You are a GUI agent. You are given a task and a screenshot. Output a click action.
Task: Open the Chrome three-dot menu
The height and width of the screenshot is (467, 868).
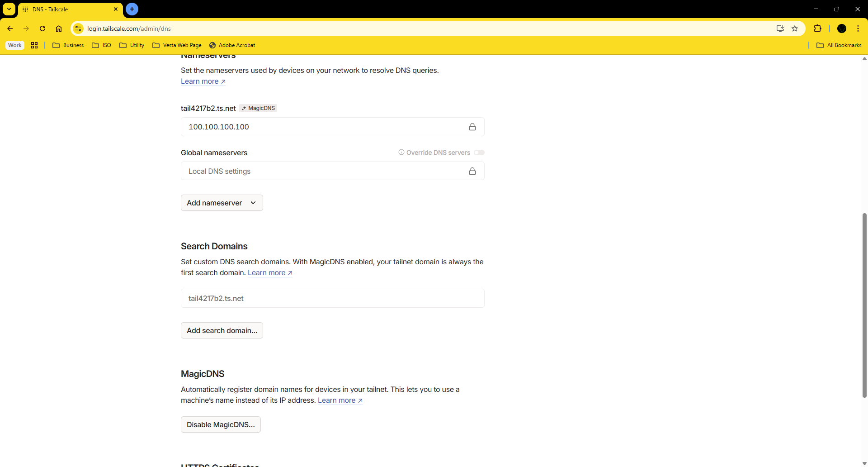pyautogui.click(x=858, y=29)
